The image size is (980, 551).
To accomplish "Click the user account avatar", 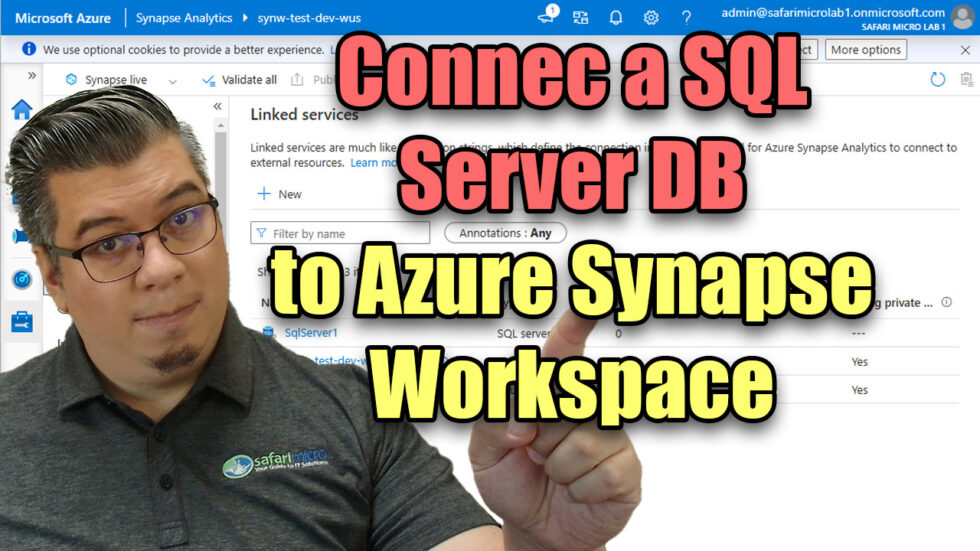I will click(x=962, y=17).
